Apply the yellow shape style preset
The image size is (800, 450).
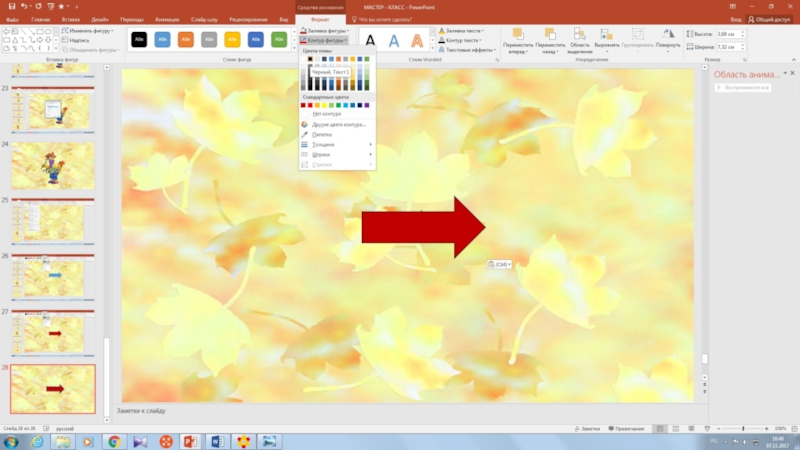pyautogui.click(x=232, y=39)
